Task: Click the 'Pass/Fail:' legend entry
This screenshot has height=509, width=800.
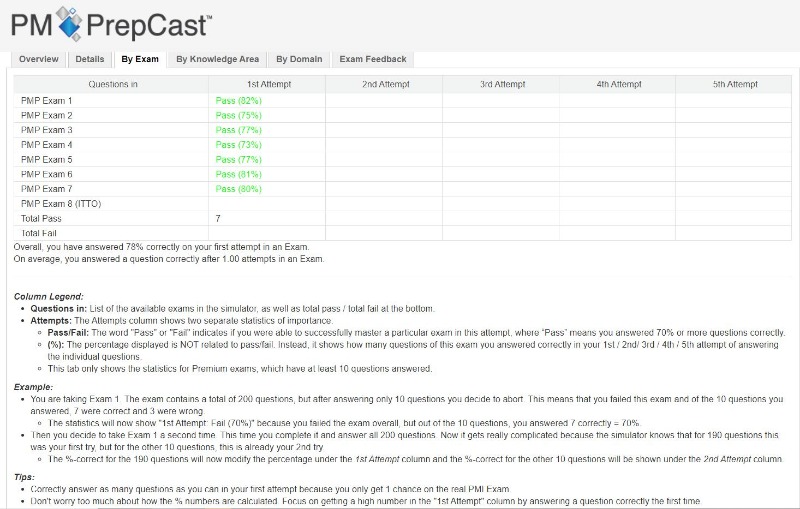Action: pos(416,333)
